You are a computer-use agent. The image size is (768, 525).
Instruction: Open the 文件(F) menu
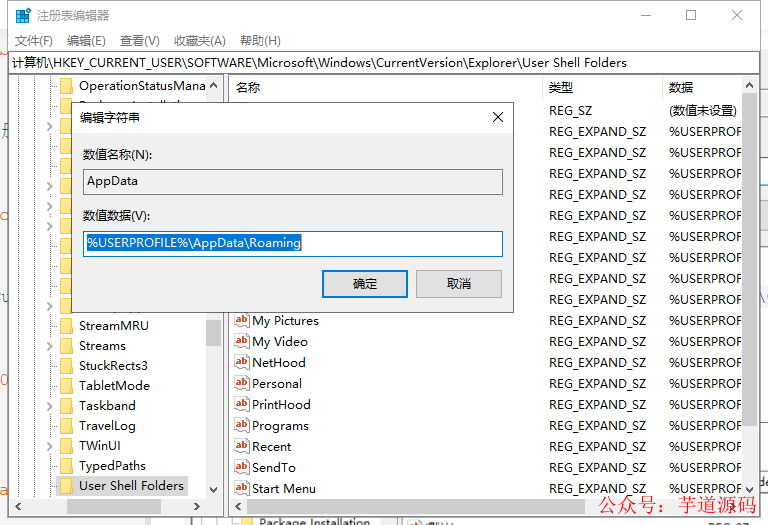tap(33, 41)
